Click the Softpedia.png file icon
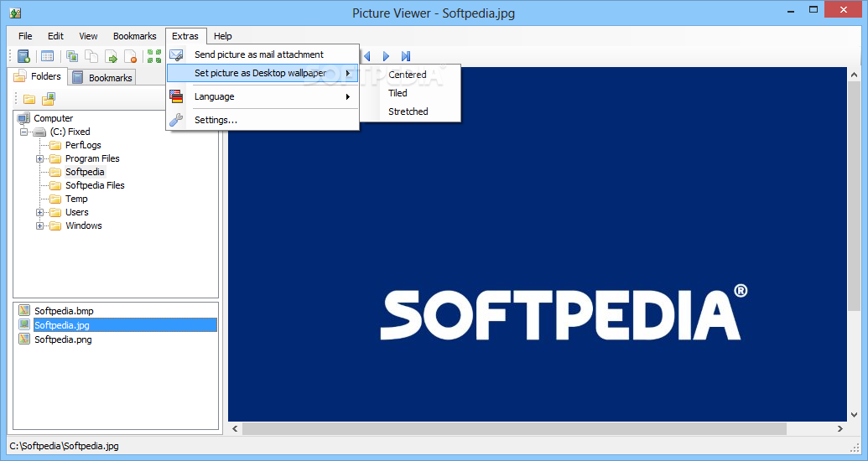The width and height of the screenshot is (868, 461). click(x=23, y=339)
